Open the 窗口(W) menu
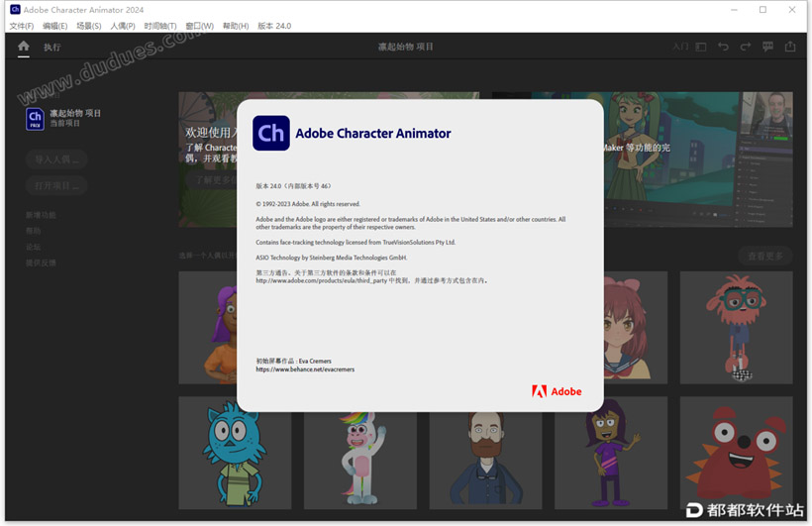Image resolution: width=812 pixels, height=526 pixels. pos(199,26)
